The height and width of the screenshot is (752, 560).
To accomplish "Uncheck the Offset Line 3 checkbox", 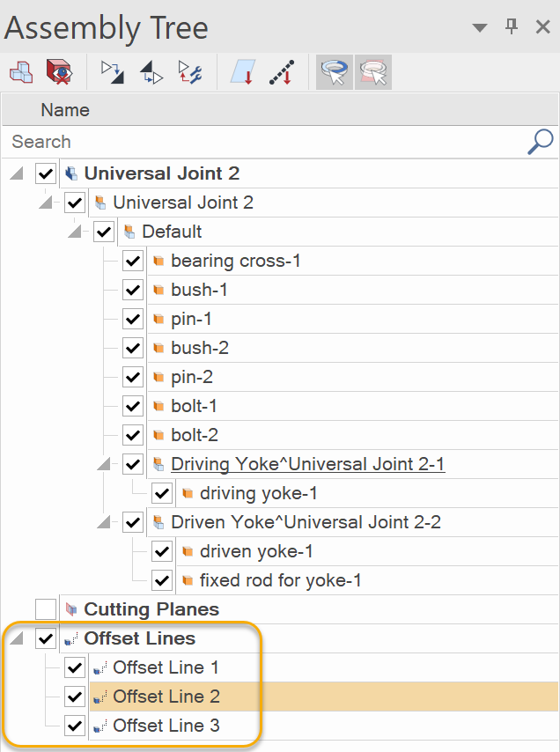I will point(75,726).
